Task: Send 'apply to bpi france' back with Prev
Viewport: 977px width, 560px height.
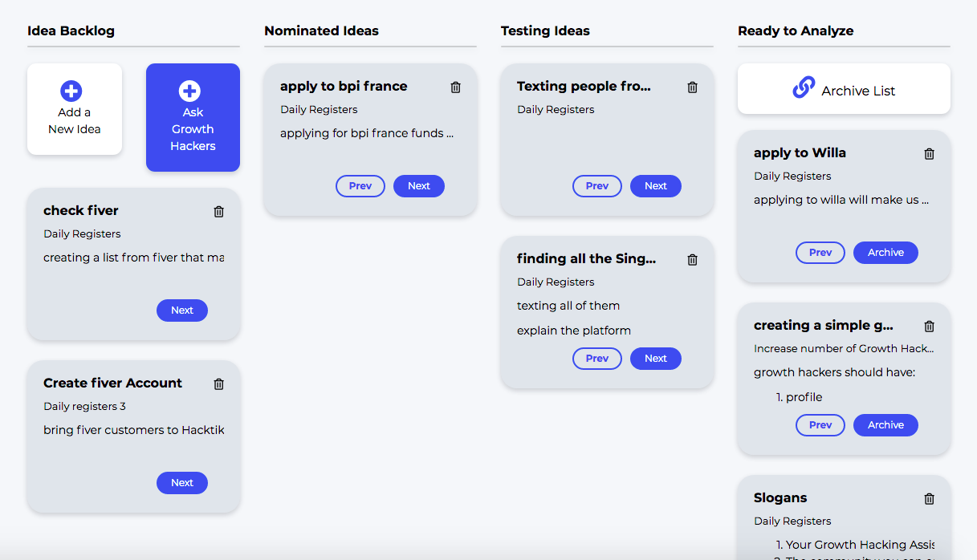Action: coord(360,186)
